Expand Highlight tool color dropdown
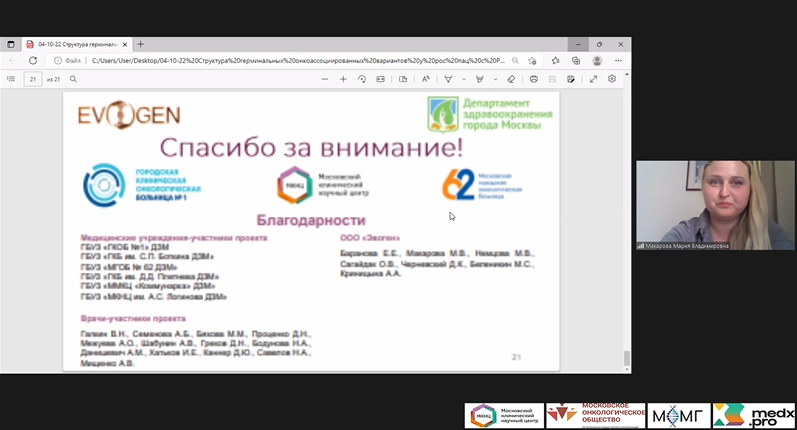797x430 pixels. pos(495,79)
